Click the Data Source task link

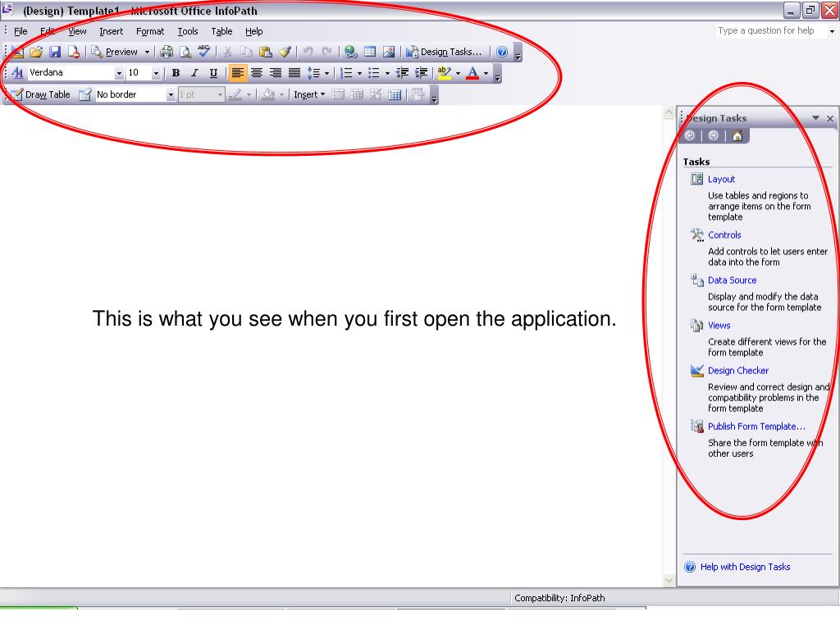[732, 281]
